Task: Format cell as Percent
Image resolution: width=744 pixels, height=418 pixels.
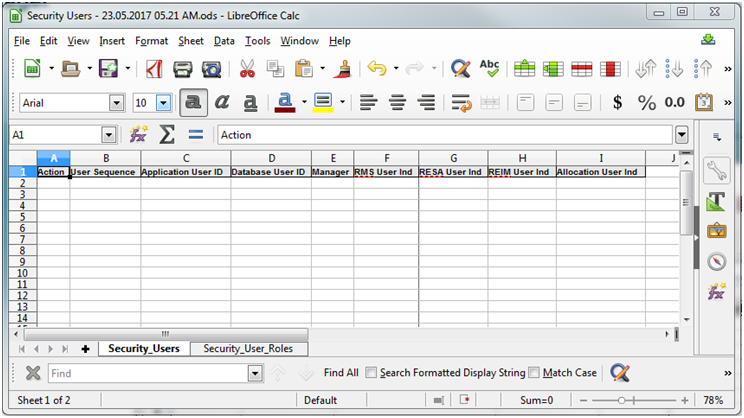Action: [646, 102]
